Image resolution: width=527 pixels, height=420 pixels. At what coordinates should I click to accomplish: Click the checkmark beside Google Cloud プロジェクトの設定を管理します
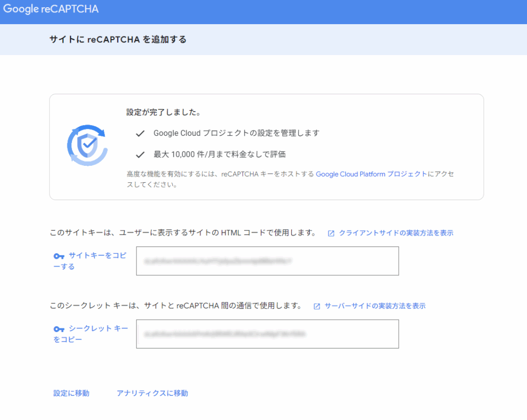pos(140,133)
